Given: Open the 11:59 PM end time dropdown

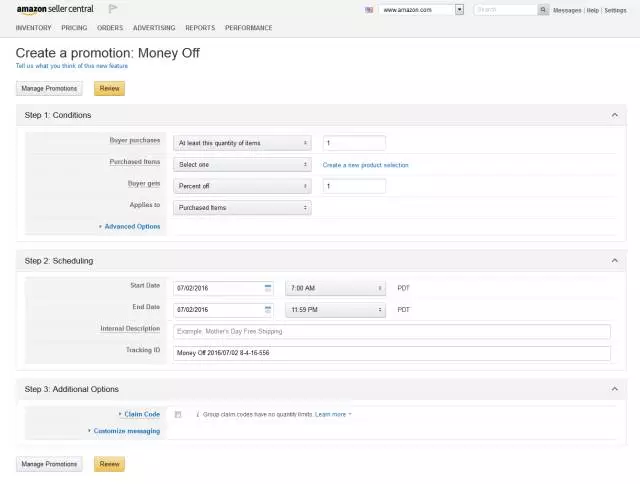Looking at the screenshot, I should tap(335, 310).
